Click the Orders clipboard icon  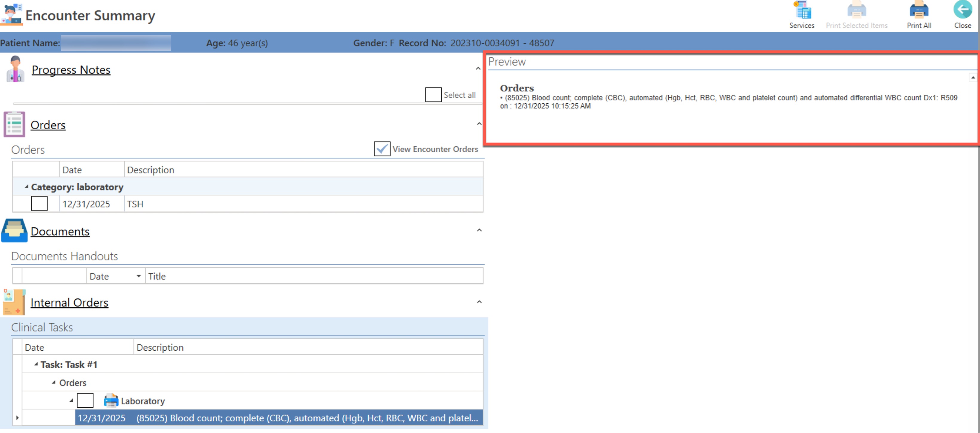coord(14,124)
